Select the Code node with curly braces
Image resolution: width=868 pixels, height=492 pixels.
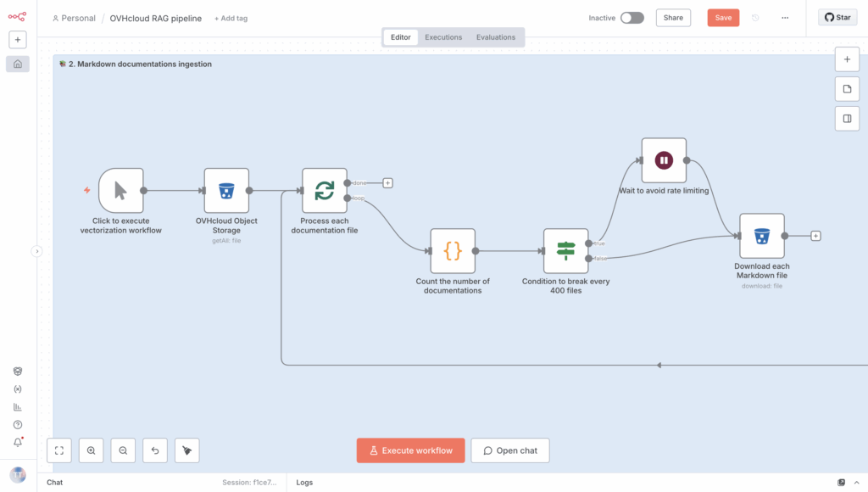453,251
